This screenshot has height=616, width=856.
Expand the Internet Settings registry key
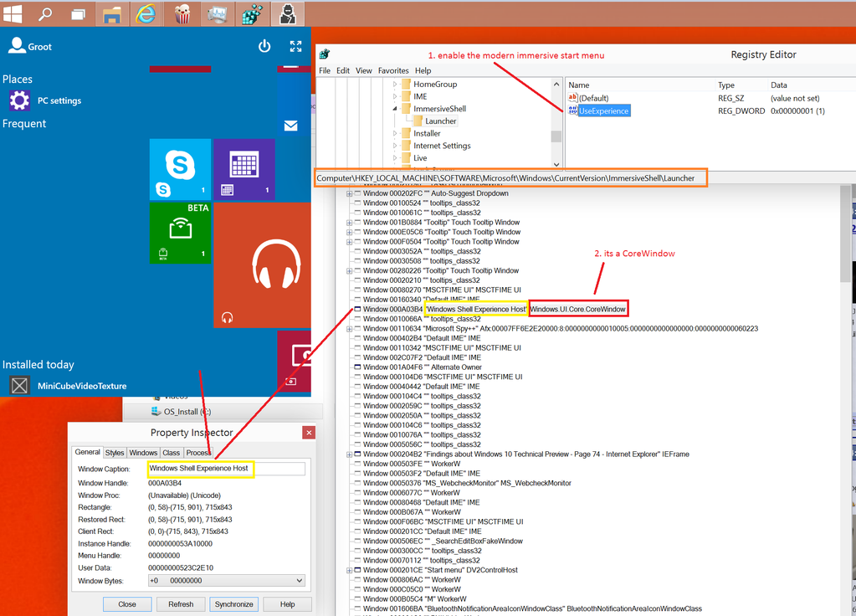[x=395, y=146]
